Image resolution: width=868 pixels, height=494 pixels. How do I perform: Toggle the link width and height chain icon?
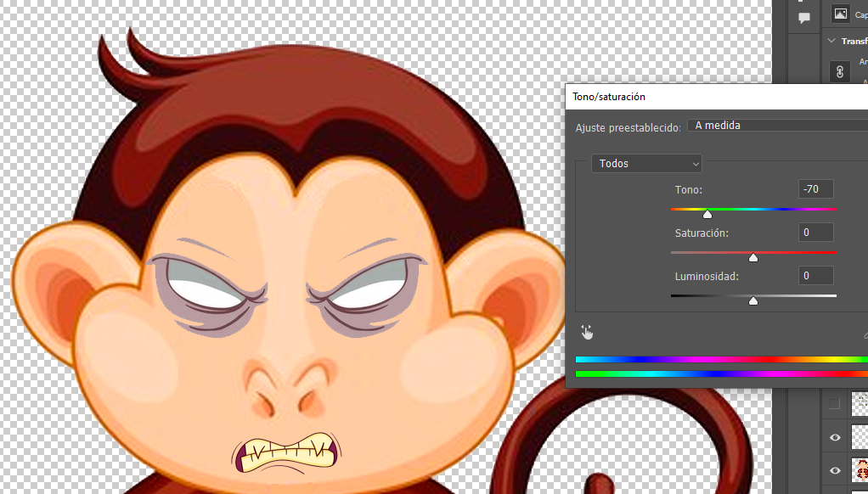pyautogui.click(x=840, y=72)
